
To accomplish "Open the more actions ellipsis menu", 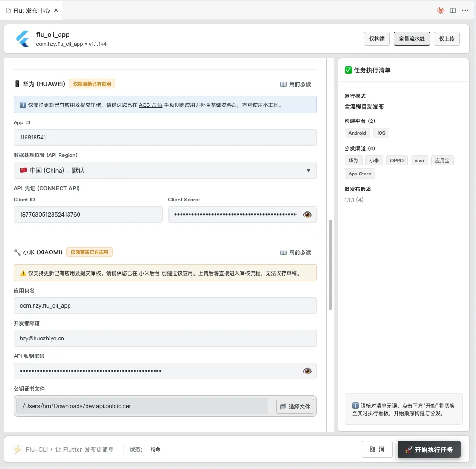I will tap(465, 10).
